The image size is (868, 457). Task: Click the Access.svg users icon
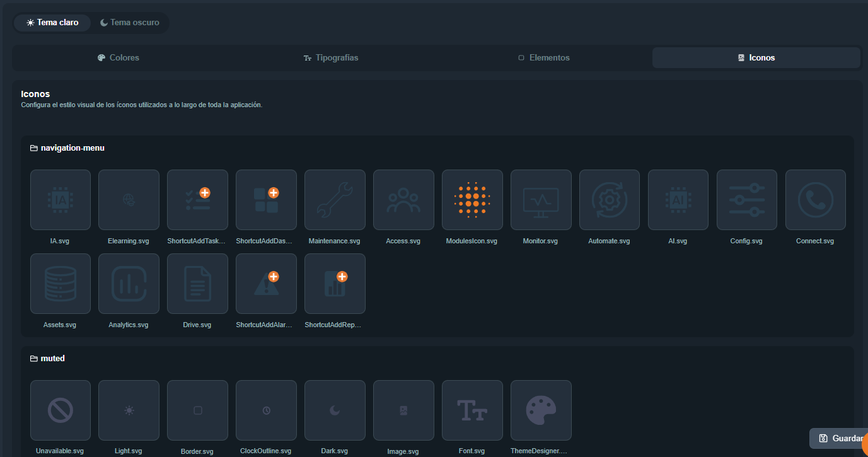pyautogui.click(x=403, y=199)
